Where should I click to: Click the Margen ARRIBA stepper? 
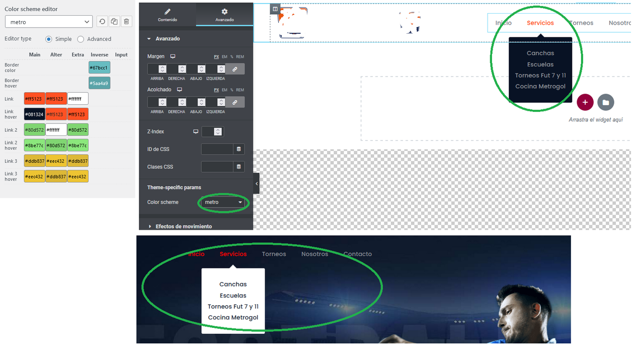(x=163, y=69)
